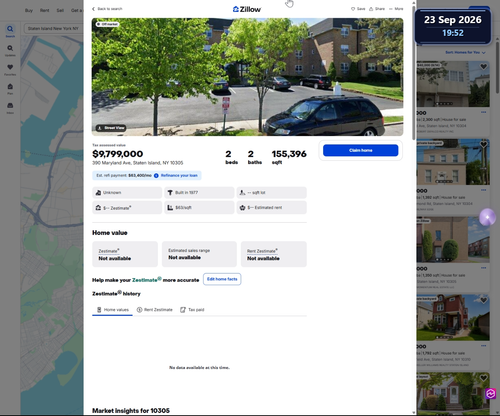Click the 390 Maryland Ave address text
Viewport: 500px width, 416px height.
[x=138, y=163]
